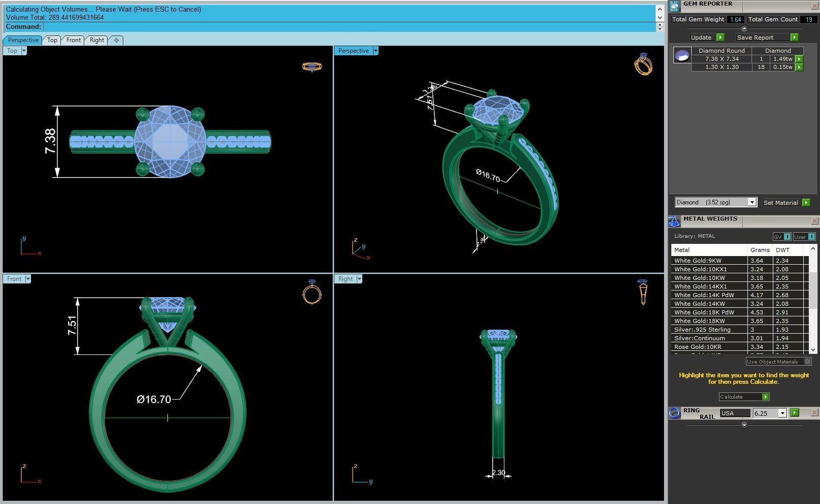This screenshot has width=820, height=504.
Task: Click the Ring Rail panel icon
Action: [x=674, y=413]
